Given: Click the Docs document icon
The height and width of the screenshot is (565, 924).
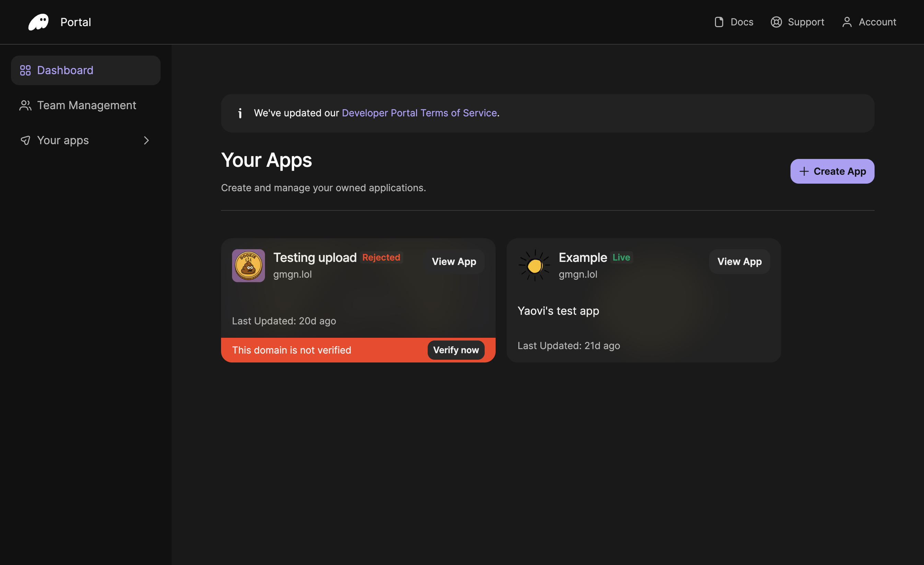Looking at the screenshot, I should (719, 22).
